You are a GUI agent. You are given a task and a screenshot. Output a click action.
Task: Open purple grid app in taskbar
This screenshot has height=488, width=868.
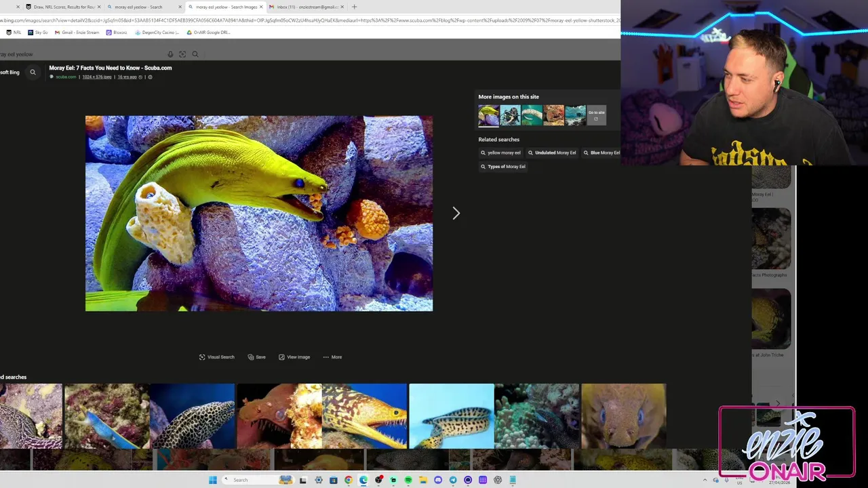[483, 480]
